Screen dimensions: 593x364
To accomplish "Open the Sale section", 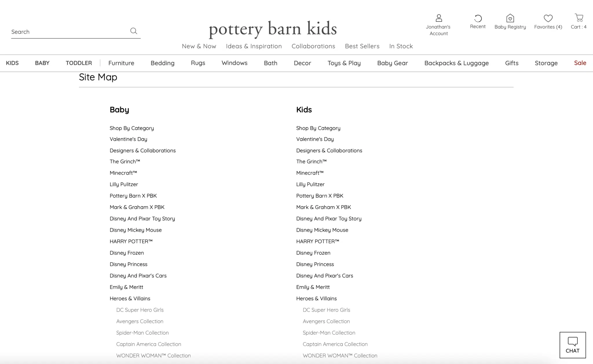I will pos(580,63).
